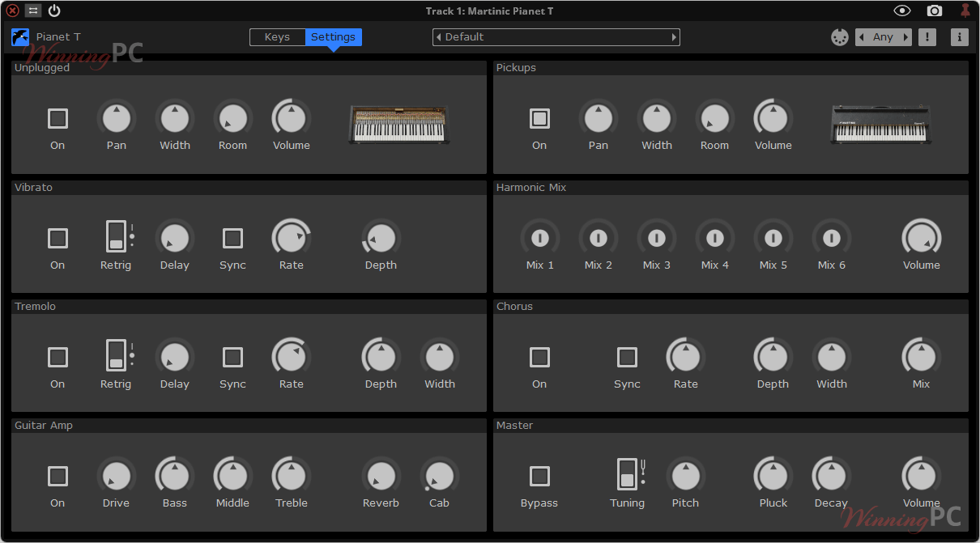Click the exclamation mark panic button
The width and height of the screenshot is (980, 543).
[927, 37]
